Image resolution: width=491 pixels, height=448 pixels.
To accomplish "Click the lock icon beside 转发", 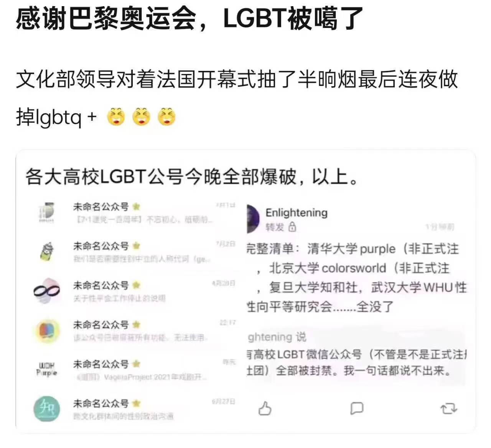I will pos(292,227).
